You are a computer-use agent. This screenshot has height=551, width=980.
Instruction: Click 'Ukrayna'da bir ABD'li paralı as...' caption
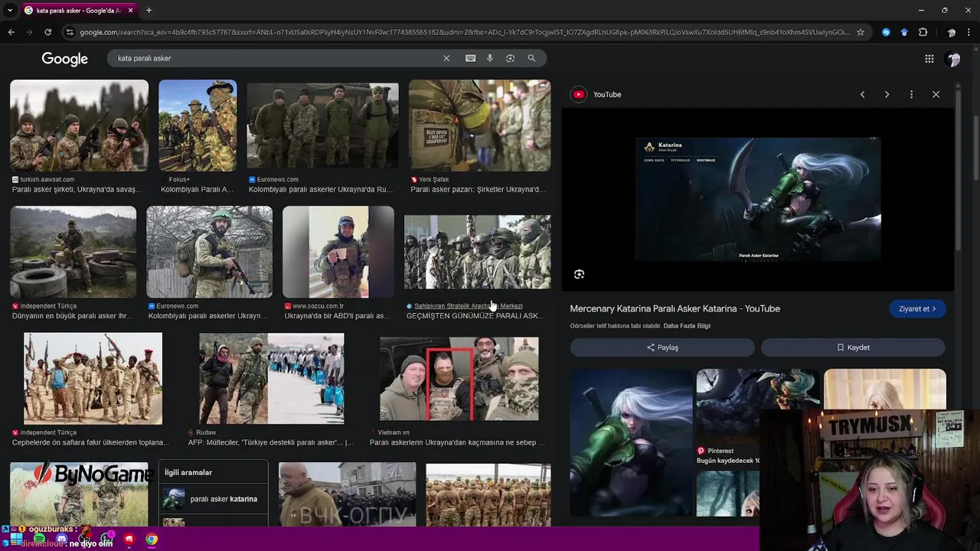coord(338,316)
